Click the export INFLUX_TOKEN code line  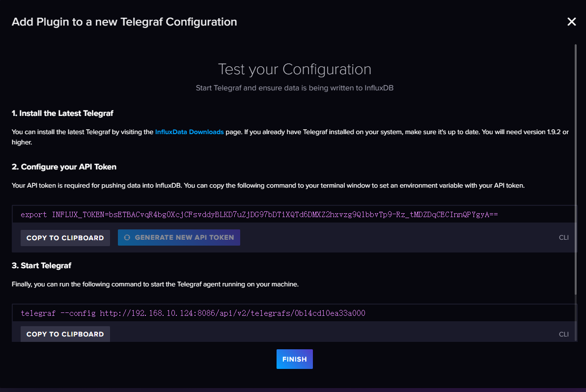tap(259, 215)
